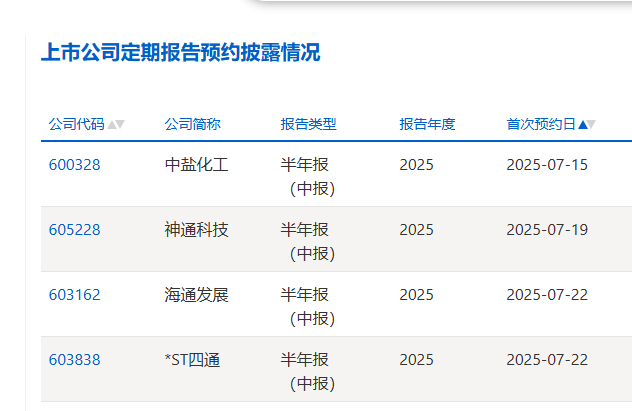This screenshot has width=632, height=411.
Task: Click the page title 上市公司定期报告预约披露情况
Action: point(181,52)
